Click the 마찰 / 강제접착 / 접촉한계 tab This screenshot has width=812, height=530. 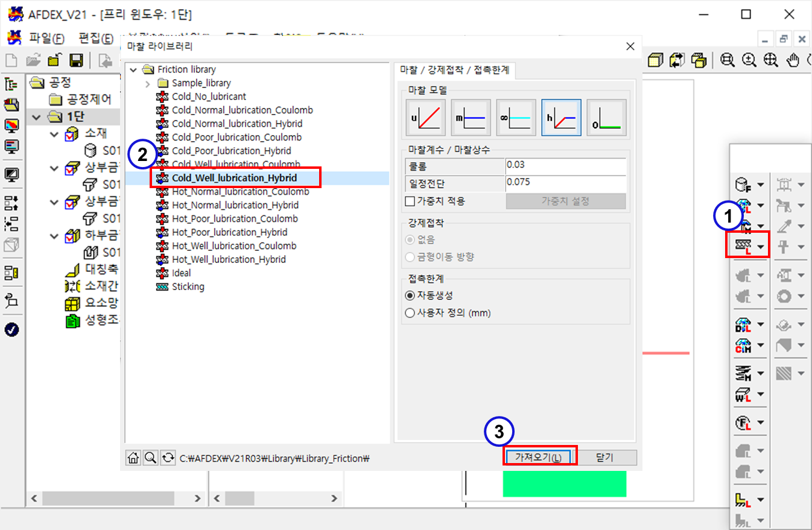454,70
